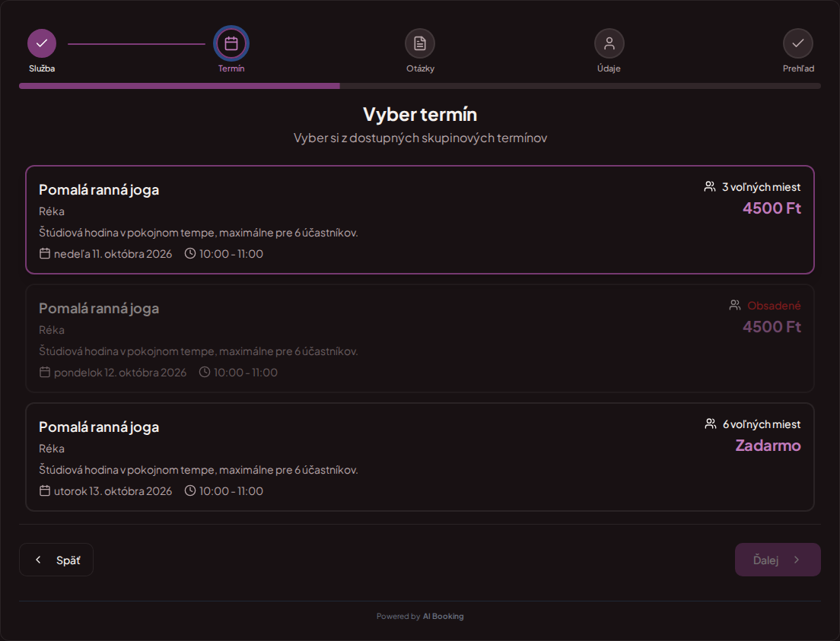Click the Termín step label
840x641 pixels.
point(231,68)
